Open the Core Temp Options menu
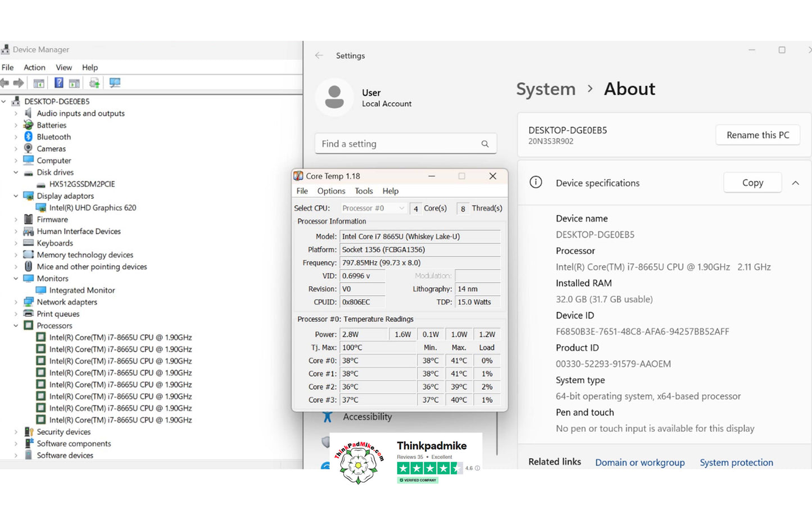812x510 pixels. tap(332, 191)
